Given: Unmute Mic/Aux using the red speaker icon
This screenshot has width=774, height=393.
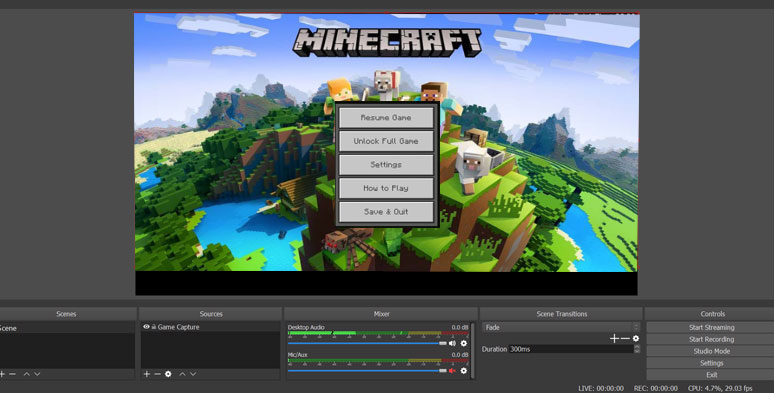Looking at the screenshot, I should [x=452, y=371].
